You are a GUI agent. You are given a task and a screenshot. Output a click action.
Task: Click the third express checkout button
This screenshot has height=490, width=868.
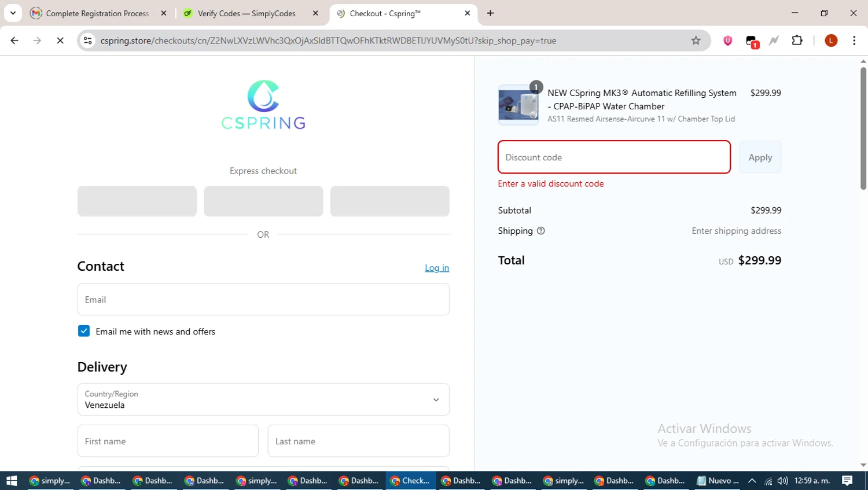pyautogui.click(x=390, y=201)
